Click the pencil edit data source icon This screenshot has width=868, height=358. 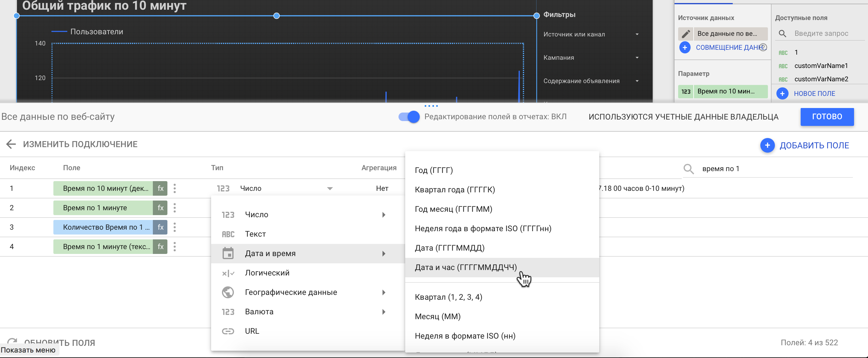click(685, 34)
